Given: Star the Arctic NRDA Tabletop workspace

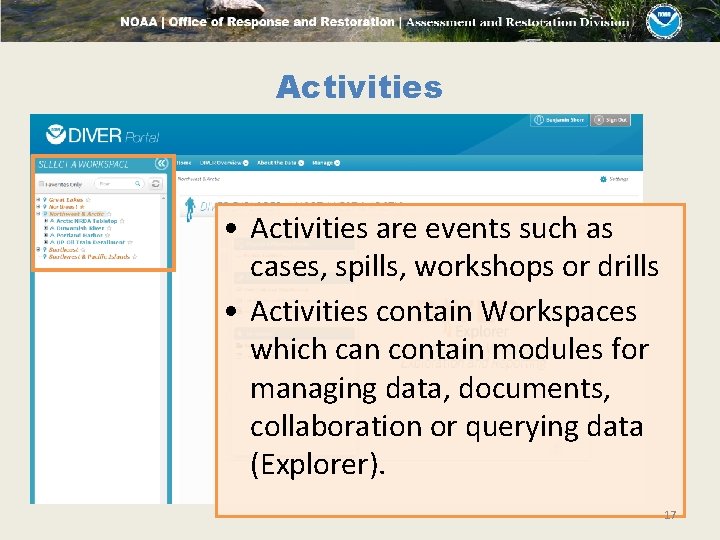Looking at the screenshot, I should click(122, 221).
